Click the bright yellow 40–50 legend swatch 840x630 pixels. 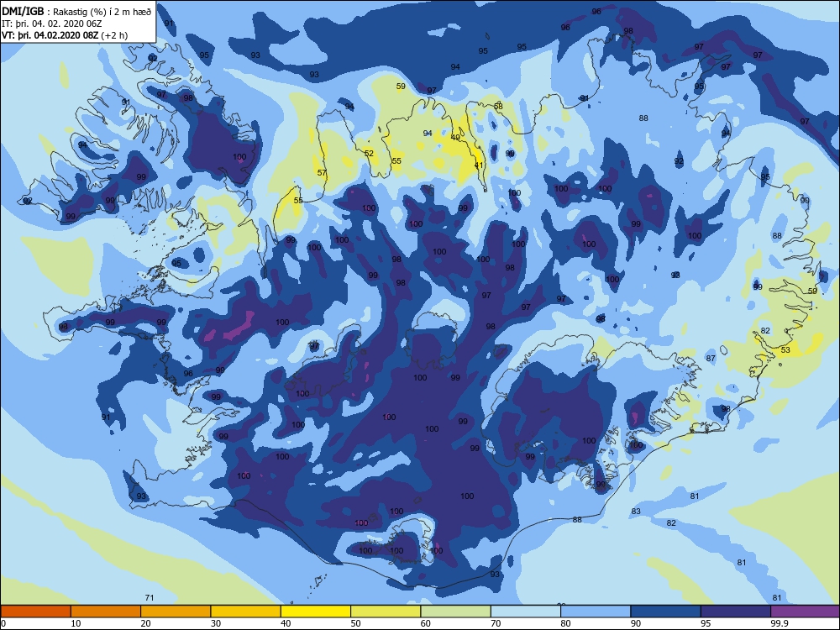[x=316, y=612]
